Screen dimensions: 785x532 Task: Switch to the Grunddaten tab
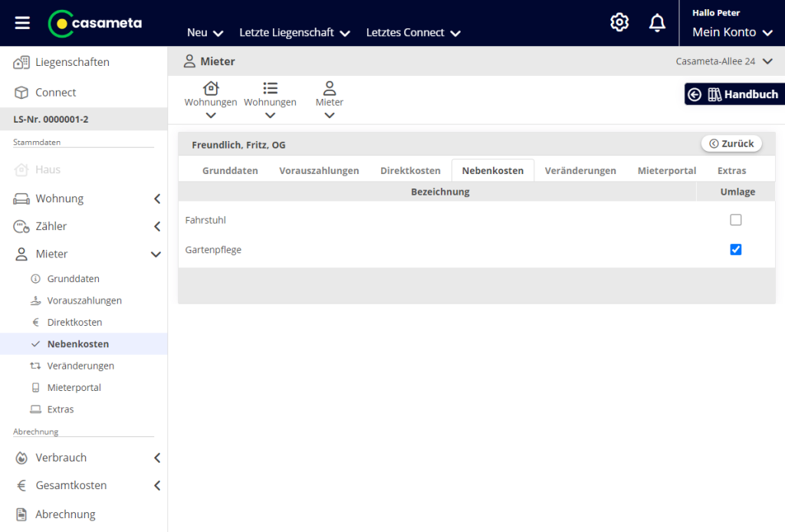(230, 171)
